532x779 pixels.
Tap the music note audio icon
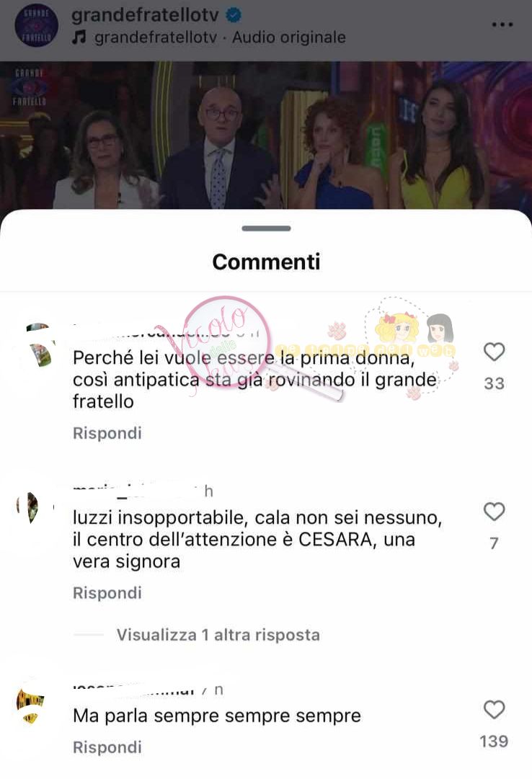(79, 37)
